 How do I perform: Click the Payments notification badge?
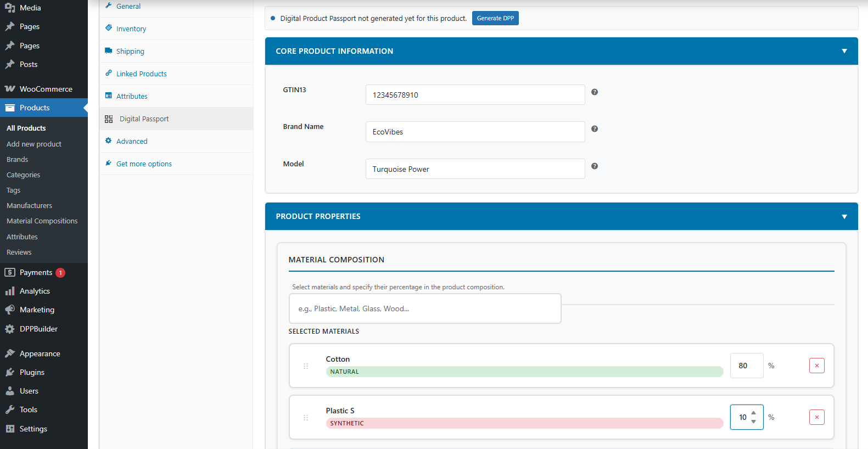60,273
